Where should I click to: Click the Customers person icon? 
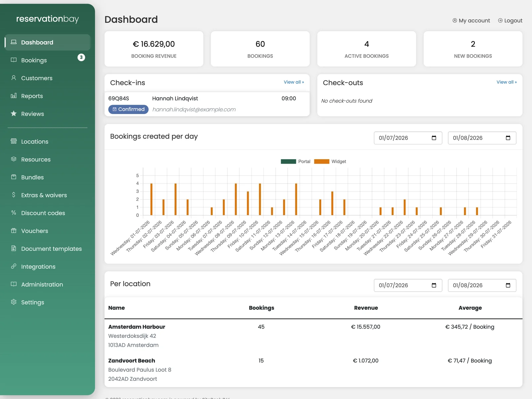click(x=14, y=78)
